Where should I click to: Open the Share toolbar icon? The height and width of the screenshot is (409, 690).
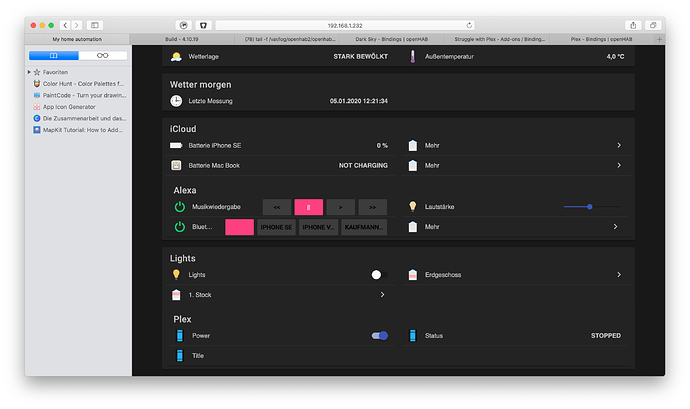(x=633, y=25)
